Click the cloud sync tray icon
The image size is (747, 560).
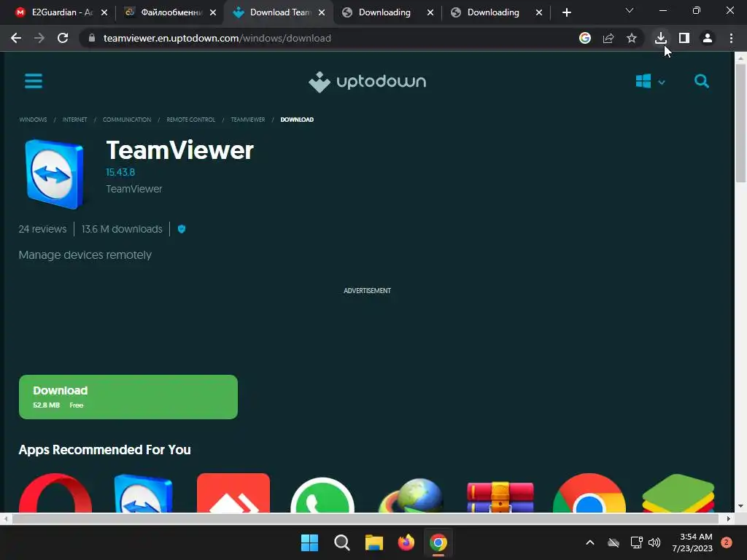tap(613, 542)
